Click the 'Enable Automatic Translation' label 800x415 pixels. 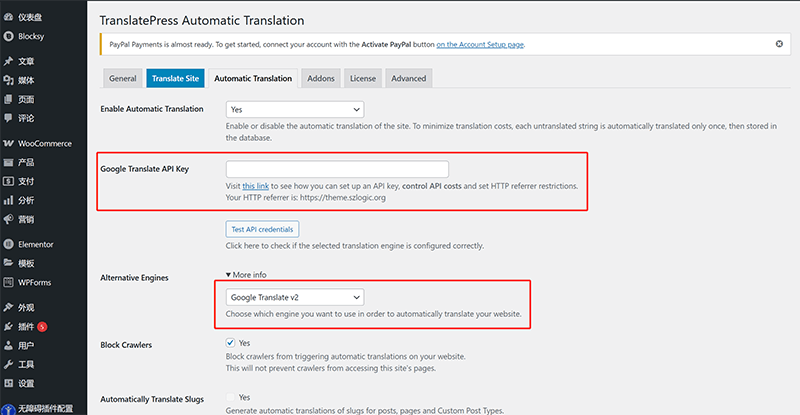coord(152,109)
